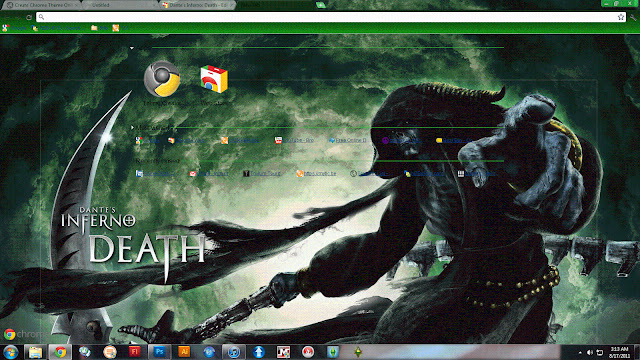
Task: Reopen the grey circle-icon recently closed page
Action: [x=369, y=174]
